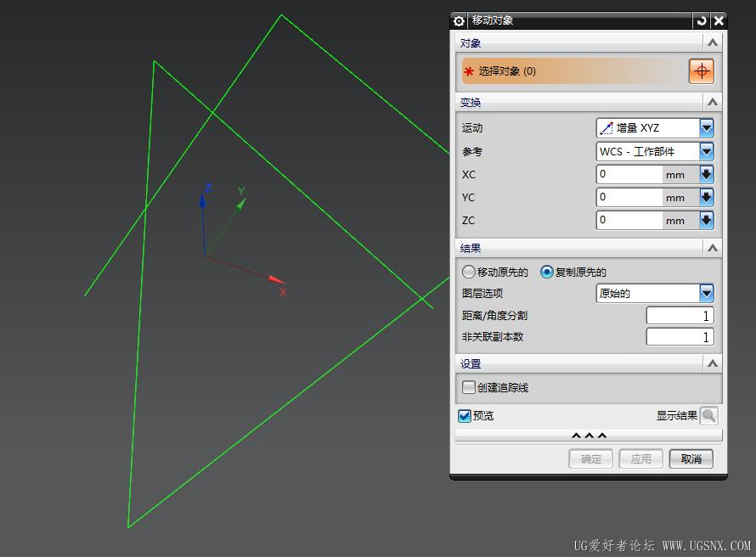
Task: Click the ZC field arrow options icon
Action: pyautogui.click(x=706, y=221)
